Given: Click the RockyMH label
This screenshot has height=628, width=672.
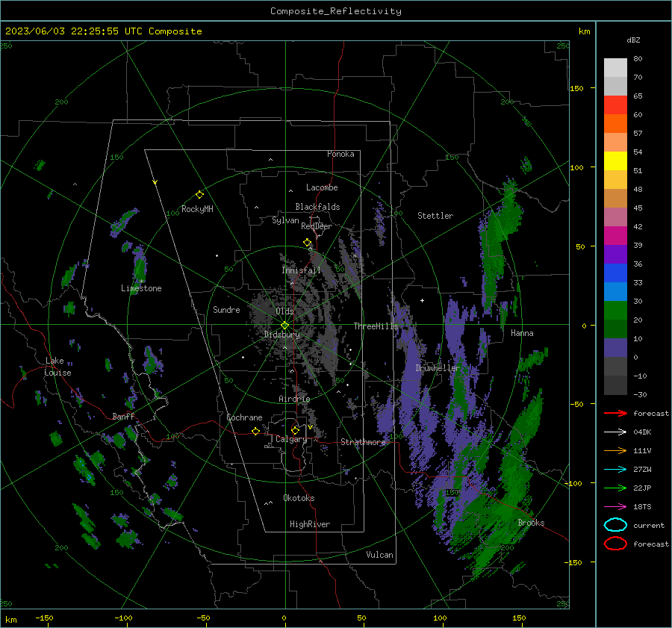Looking at the screenshot, I should pyautogui.click(x=197, y=209).
